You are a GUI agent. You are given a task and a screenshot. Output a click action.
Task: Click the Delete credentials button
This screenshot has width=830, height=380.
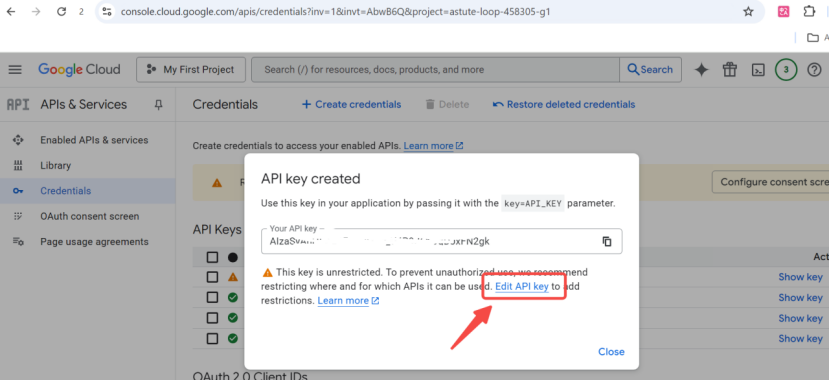[x=447, y=104]
